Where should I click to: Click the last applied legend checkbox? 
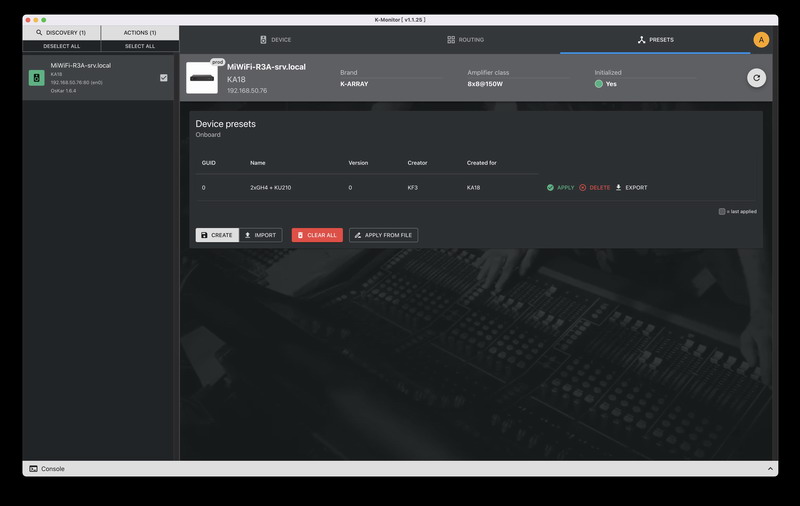tap(722, 212)
